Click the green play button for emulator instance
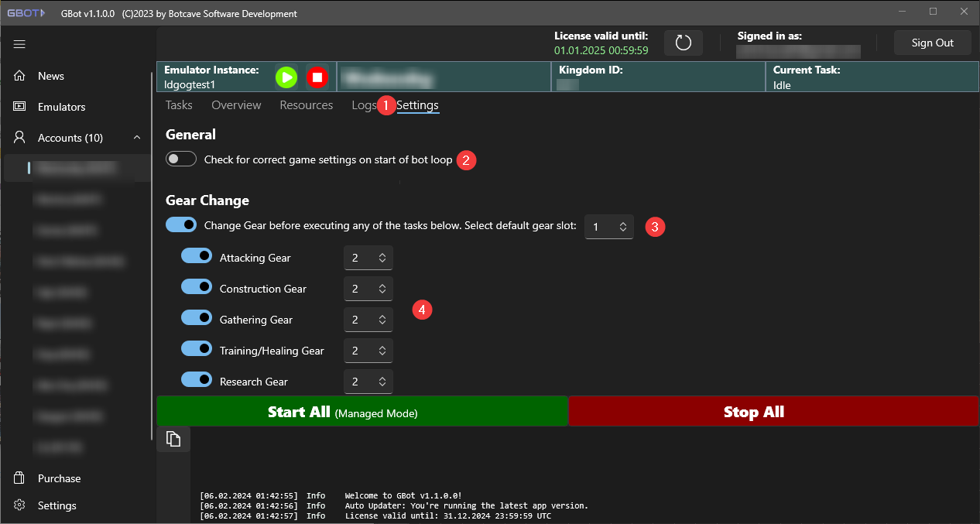The height and width of the screenshot is (524, 980). 286,77
